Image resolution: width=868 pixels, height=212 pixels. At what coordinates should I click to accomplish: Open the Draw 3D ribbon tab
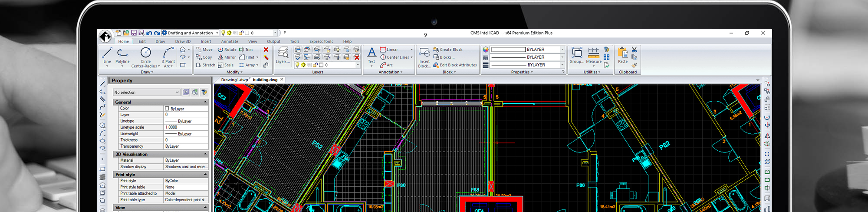[183, 42]
